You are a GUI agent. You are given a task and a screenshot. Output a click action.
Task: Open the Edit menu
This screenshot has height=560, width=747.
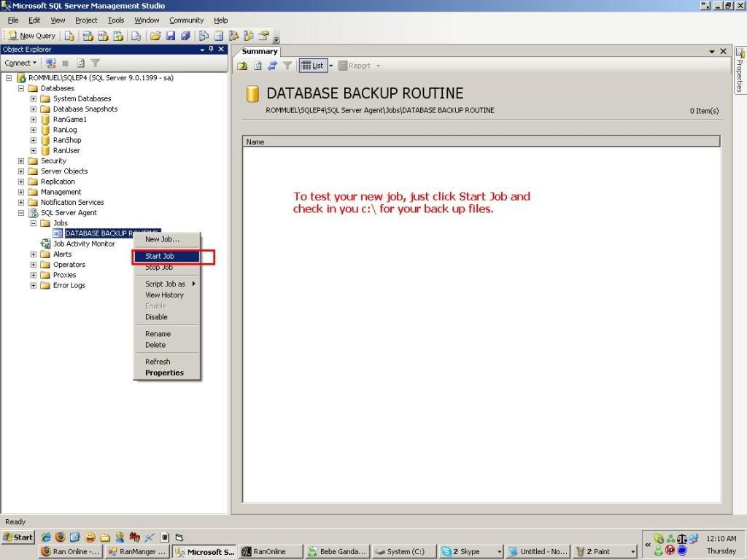click(x=34, y=20)
